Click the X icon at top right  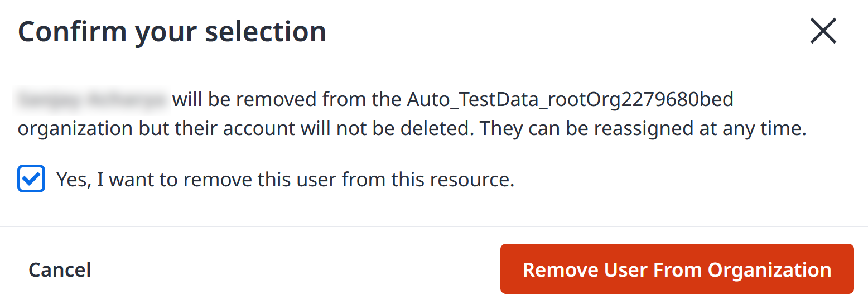pos(823,31)
